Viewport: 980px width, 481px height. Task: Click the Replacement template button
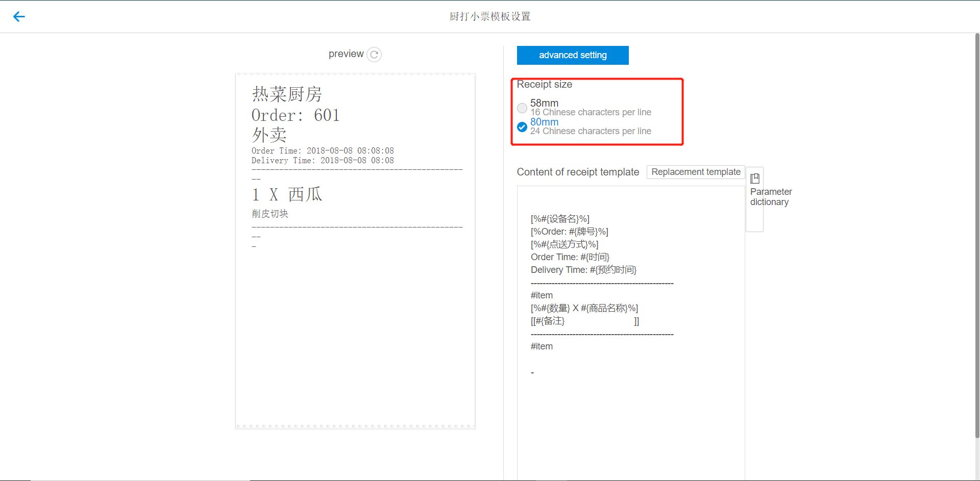[x=696, y=172]
